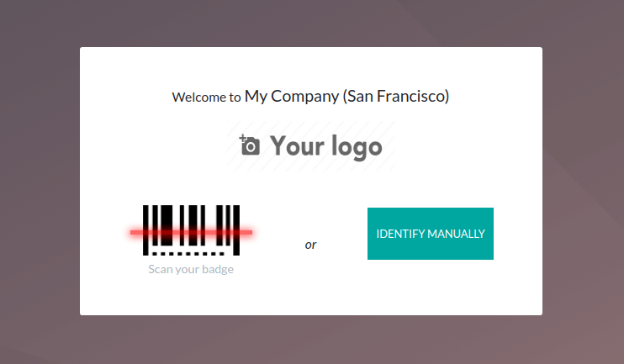Click the '(San Francisco)' part of the heading
This screenshot has width=624, height=364.
tap(396, 97)
